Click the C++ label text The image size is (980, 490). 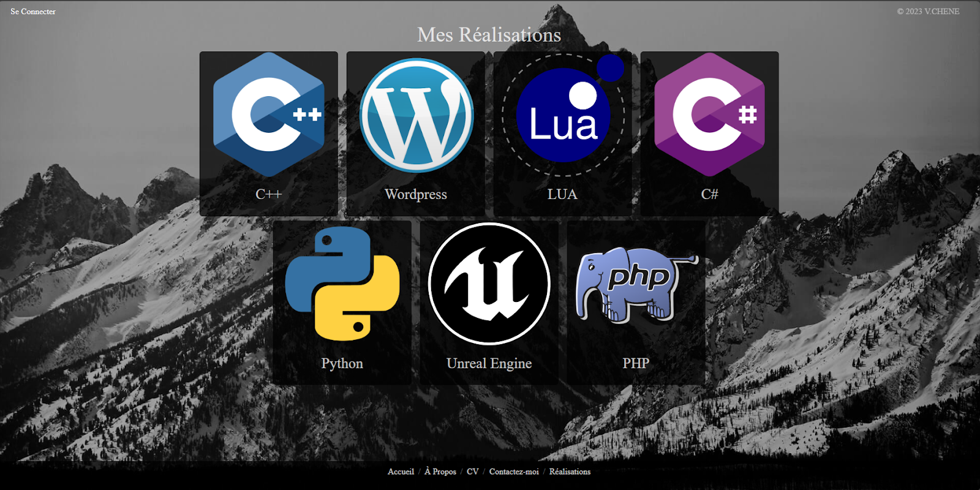(x=268, y=194)
